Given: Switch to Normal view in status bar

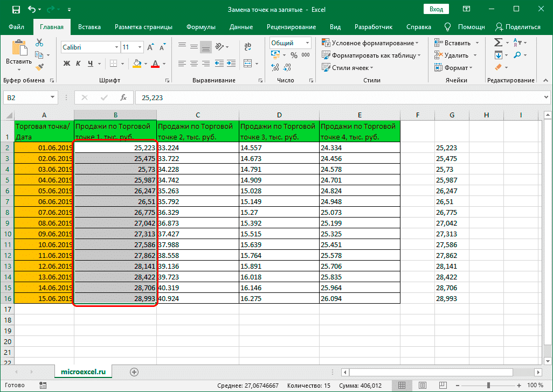Looking at the screenshot, I should pos(402,385).
